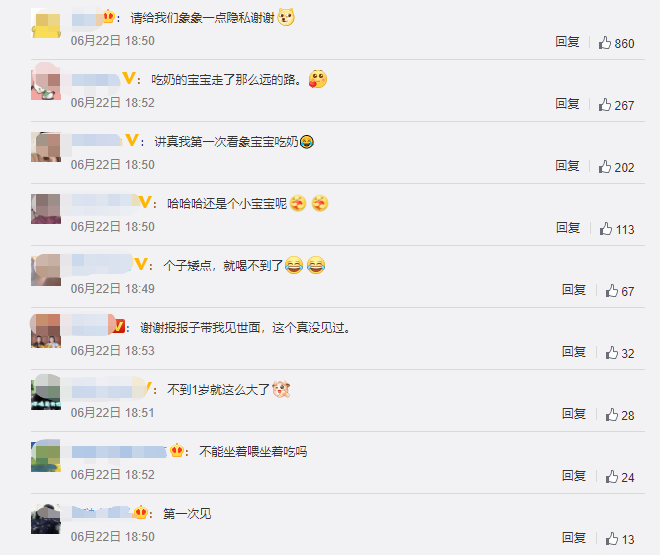
Task: Click thumbs-up on the 267-like comment
Action: click(605, 104)
